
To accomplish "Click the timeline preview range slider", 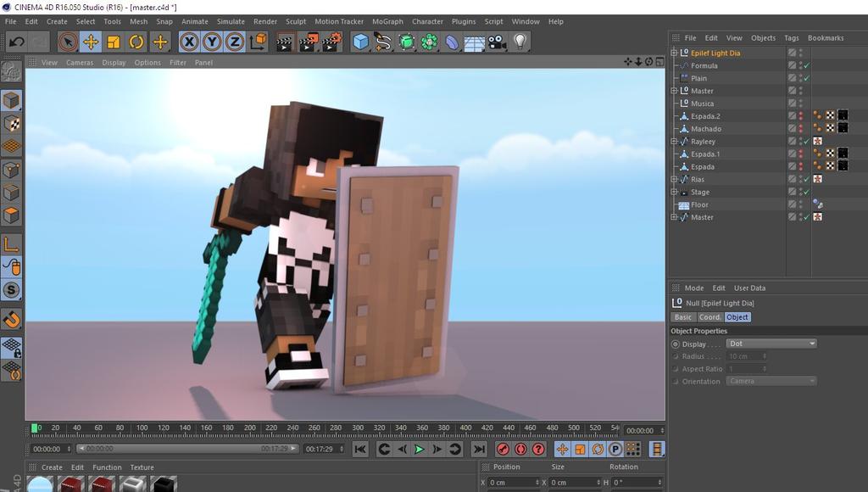I will [187, 449].
